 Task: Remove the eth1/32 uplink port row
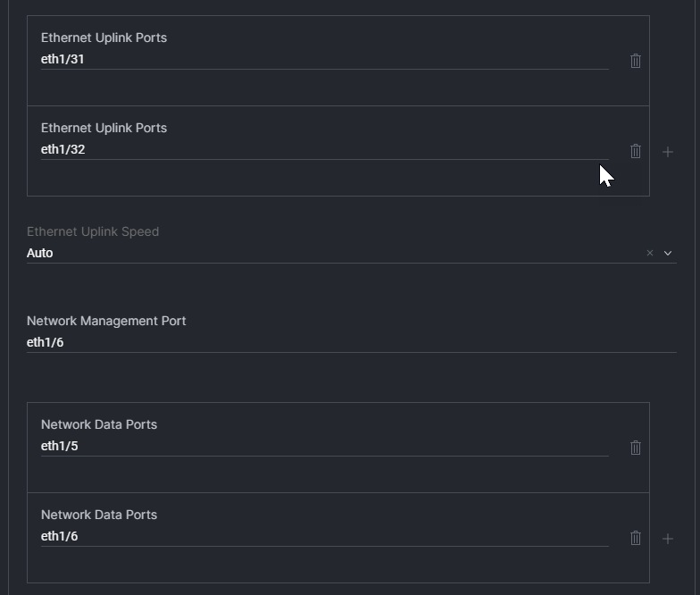click(x=636, y=151)
